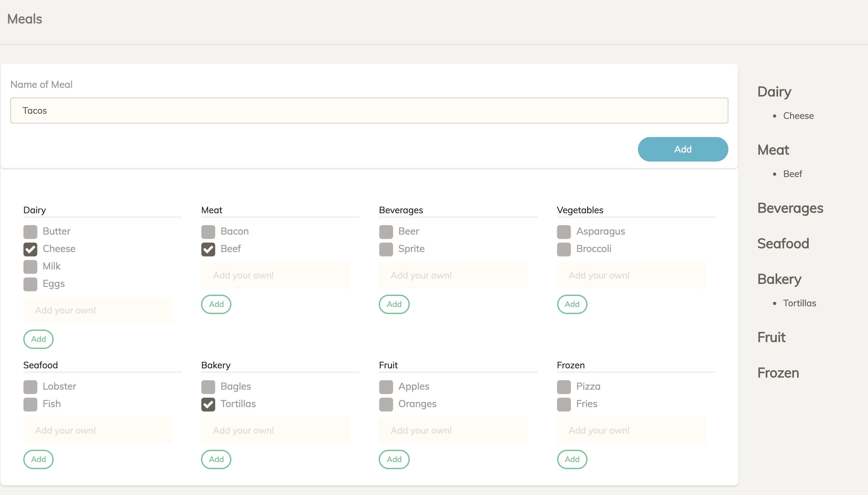Check the Apples checkbox
The height and width of the screenshot is (495, 868).
386,387
